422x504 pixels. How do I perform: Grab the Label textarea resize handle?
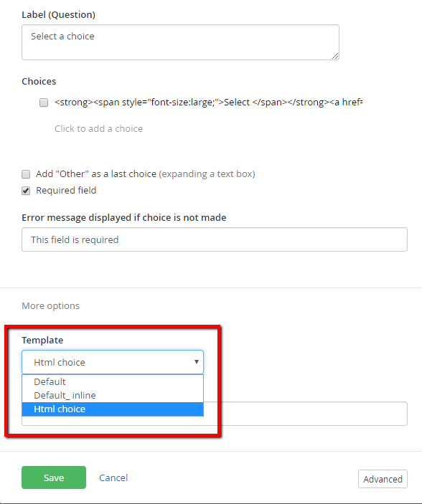tap(335, 56)
